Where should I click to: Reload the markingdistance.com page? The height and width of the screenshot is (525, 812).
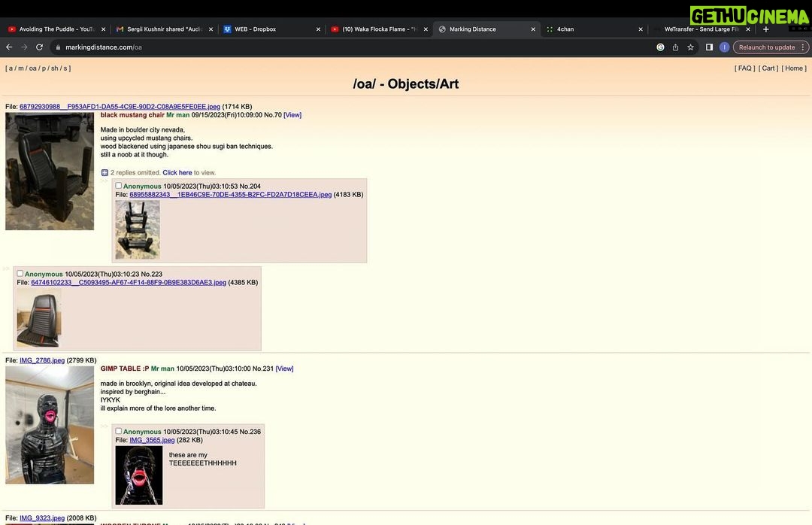pos(39,47)
